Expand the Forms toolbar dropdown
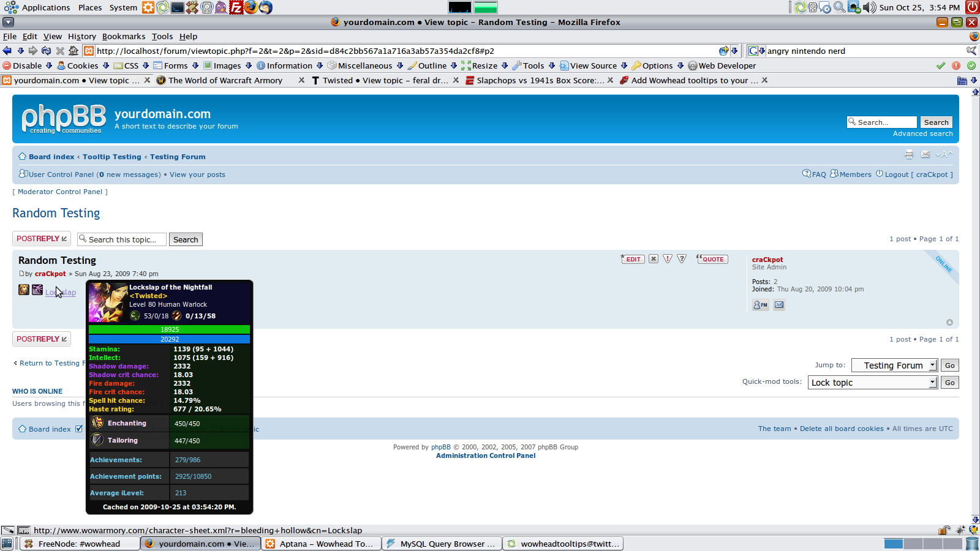This screenshot has height=551, width=980. pyautogui.click(x=195, y=66)
